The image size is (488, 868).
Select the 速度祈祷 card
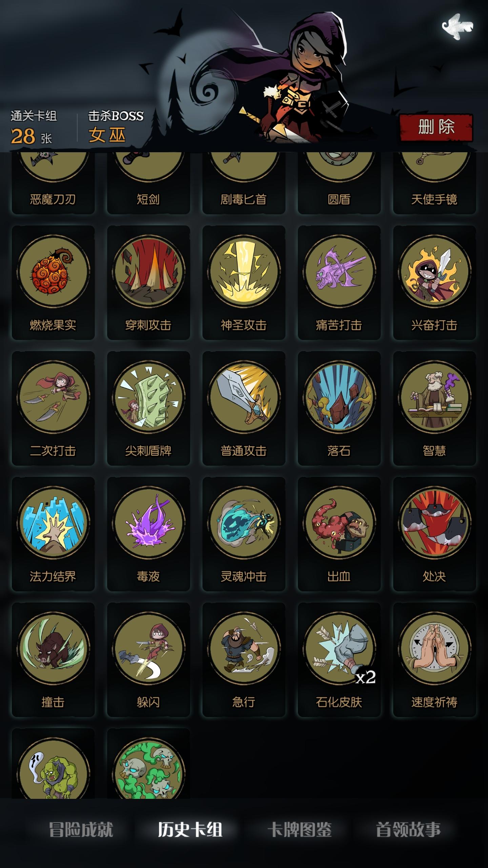[x=434, y=660]
